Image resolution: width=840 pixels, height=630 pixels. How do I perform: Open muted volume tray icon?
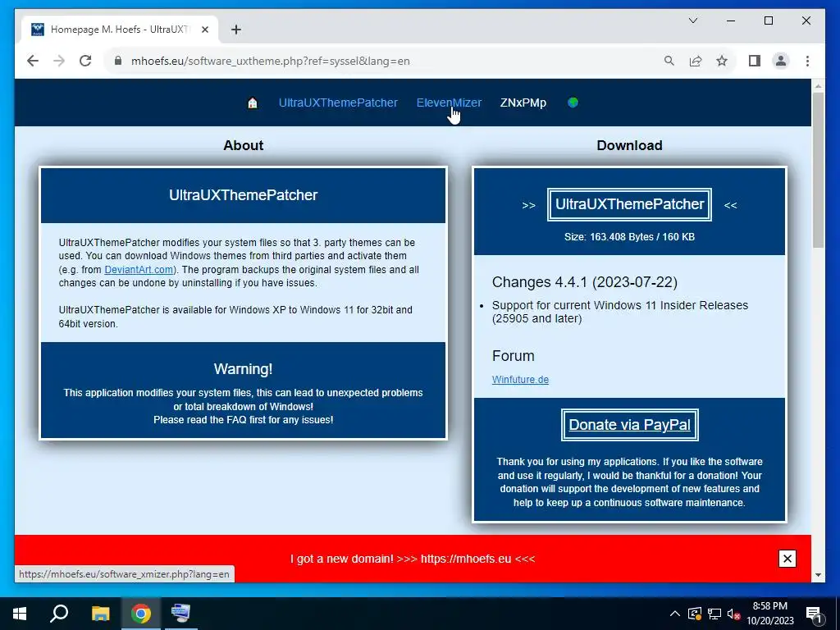tap(733, 614)
